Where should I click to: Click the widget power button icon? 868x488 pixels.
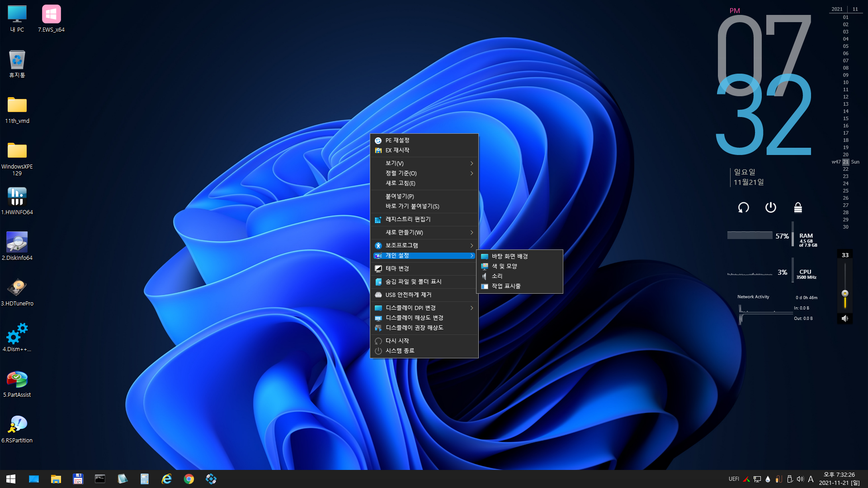pyautogui.click(x=770, y=207)
